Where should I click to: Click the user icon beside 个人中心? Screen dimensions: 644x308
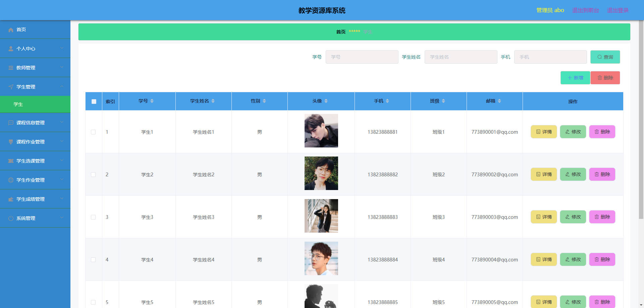coord(11,49)
